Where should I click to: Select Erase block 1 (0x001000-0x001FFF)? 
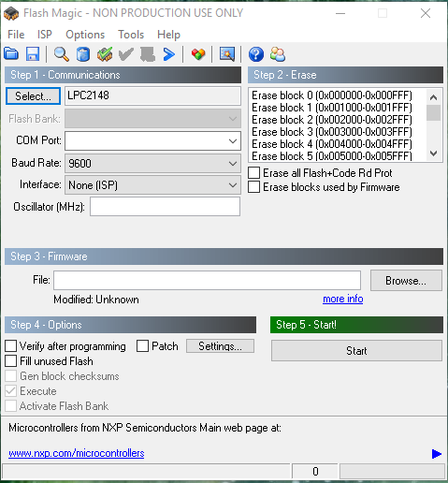[332, 108]
